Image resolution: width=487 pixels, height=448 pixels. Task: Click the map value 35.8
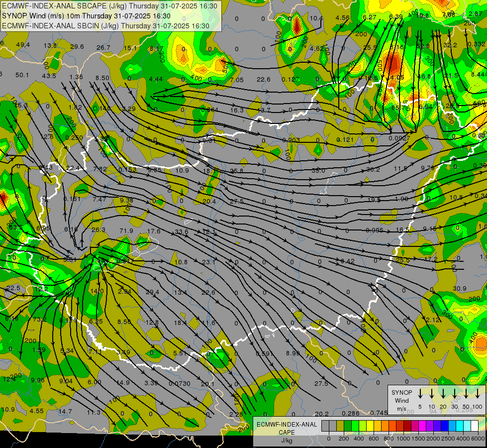237,171
